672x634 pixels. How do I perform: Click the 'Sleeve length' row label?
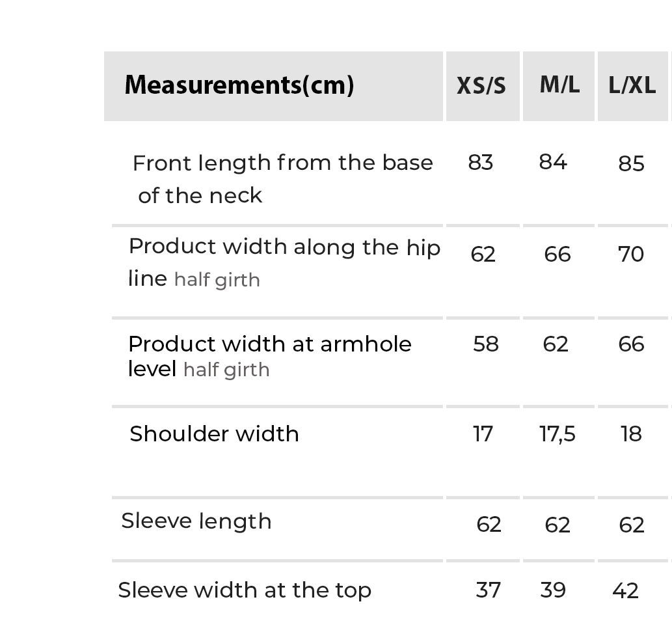tap(196, 521)
